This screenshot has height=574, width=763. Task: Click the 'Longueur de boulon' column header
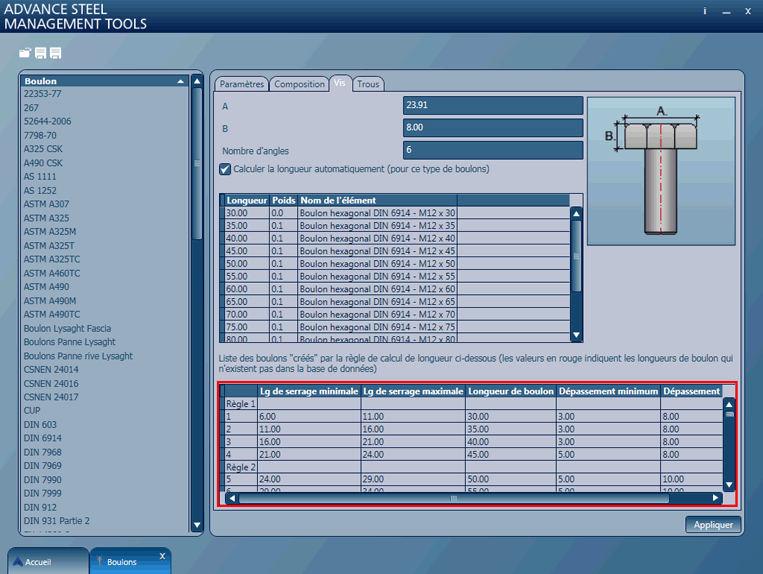(x=511, y=392)
